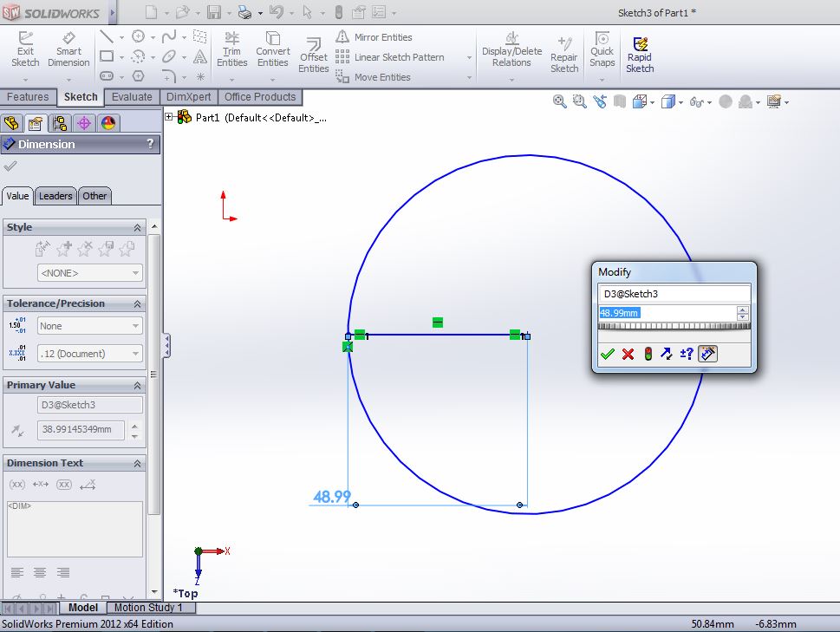840x632 pixels.
Task: Select Rapid Sketch mode
Action: coord(640,52)
